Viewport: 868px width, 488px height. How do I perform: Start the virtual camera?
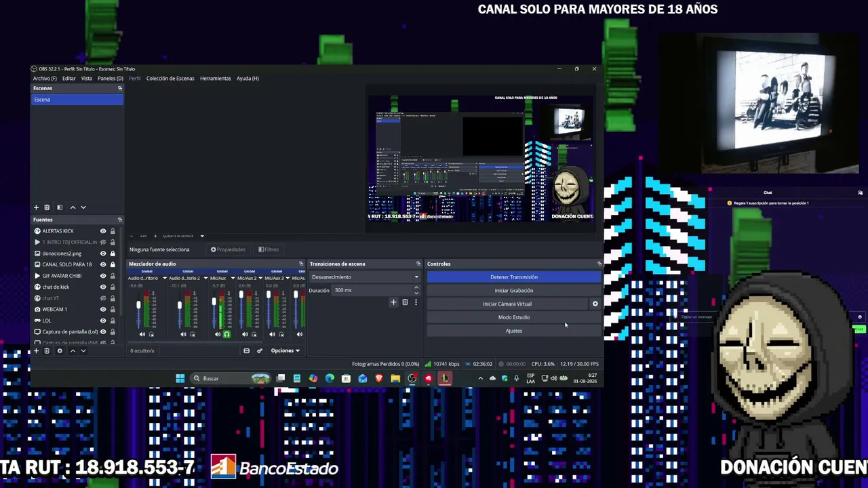point(507,304)
